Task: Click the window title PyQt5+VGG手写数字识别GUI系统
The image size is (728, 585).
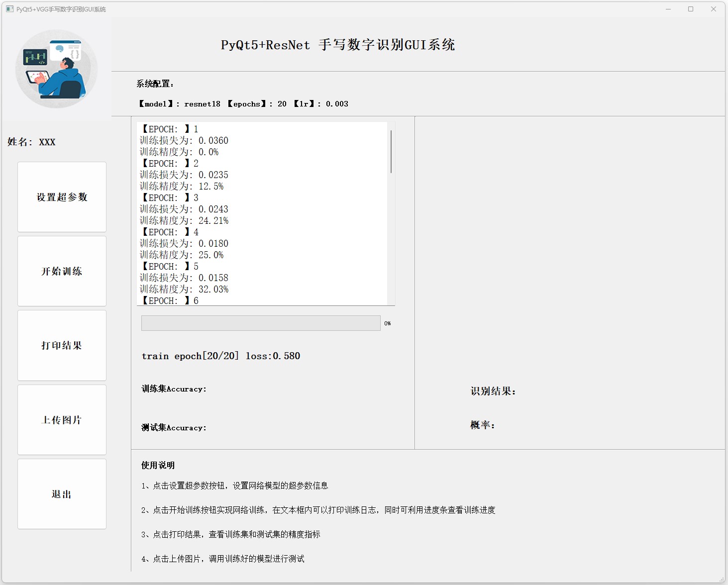Action: tap(61, 9)
